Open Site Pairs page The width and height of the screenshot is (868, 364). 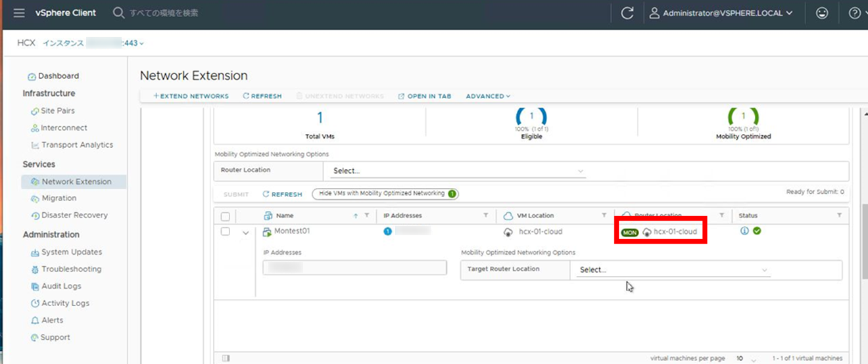53,111
